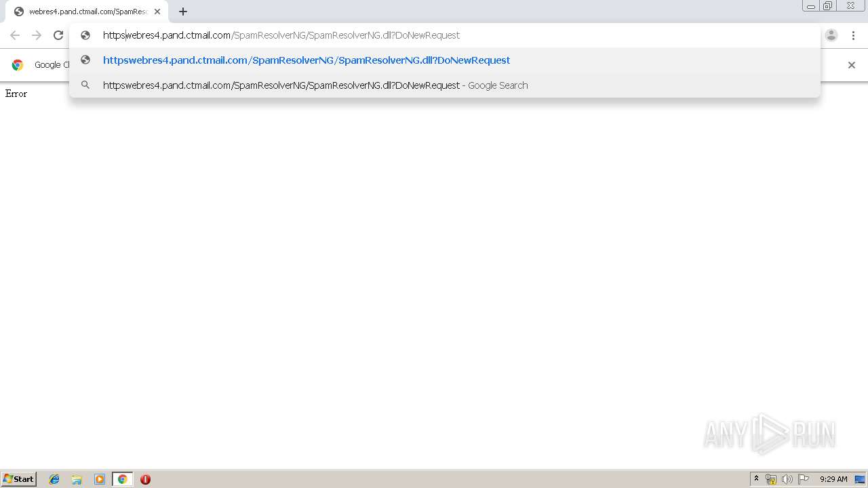868x488 pixels.
Task: Click globe icon in address bar
Action: pos(85,35)
